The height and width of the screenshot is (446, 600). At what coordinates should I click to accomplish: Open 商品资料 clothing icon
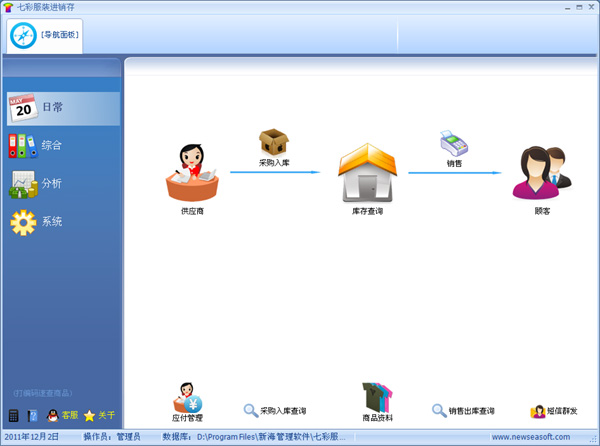point(377,398)
